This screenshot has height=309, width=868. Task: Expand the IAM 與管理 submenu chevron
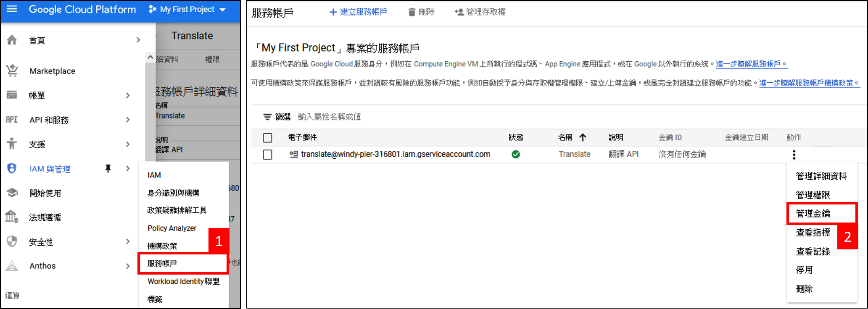pyautogui.click(x=128, y=168)
